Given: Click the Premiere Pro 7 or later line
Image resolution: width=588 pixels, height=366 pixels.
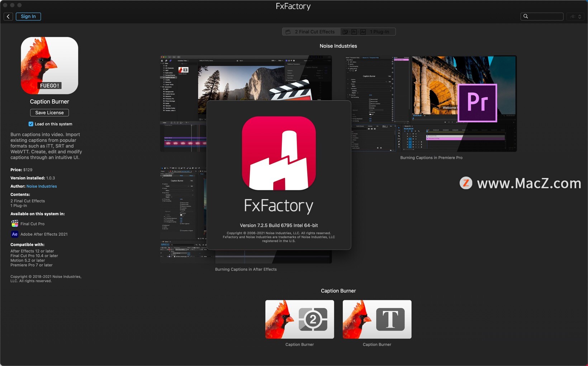Looking at the screenshot, I should coord(32,265).
